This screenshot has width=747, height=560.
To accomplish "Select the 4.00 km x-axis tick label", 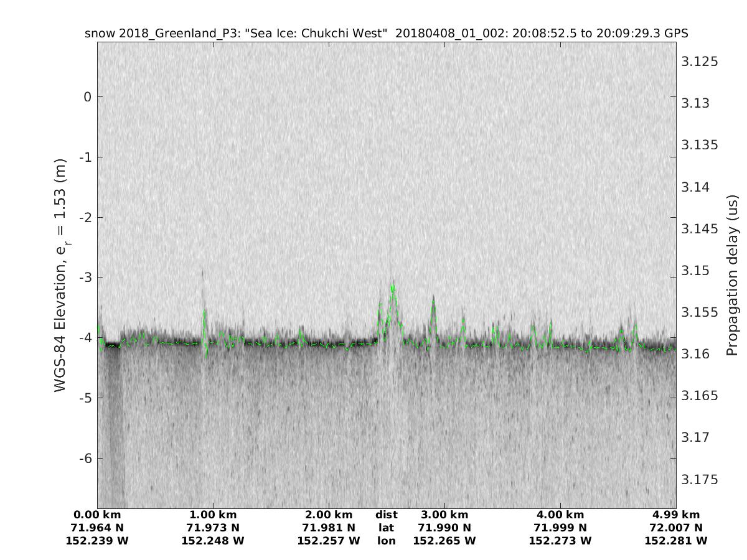I will click(x=560, y=515).
